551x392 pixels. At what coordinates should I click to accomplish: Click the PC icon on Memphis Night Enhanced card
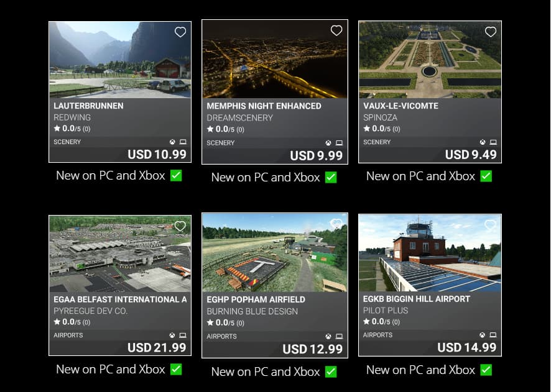(x=339, y=143)
